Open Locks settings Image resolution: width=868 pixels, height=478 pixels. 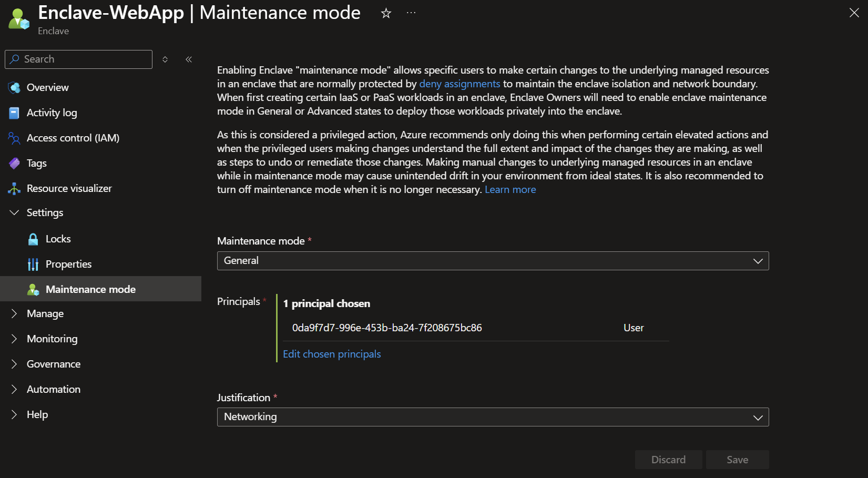point(58,239)
